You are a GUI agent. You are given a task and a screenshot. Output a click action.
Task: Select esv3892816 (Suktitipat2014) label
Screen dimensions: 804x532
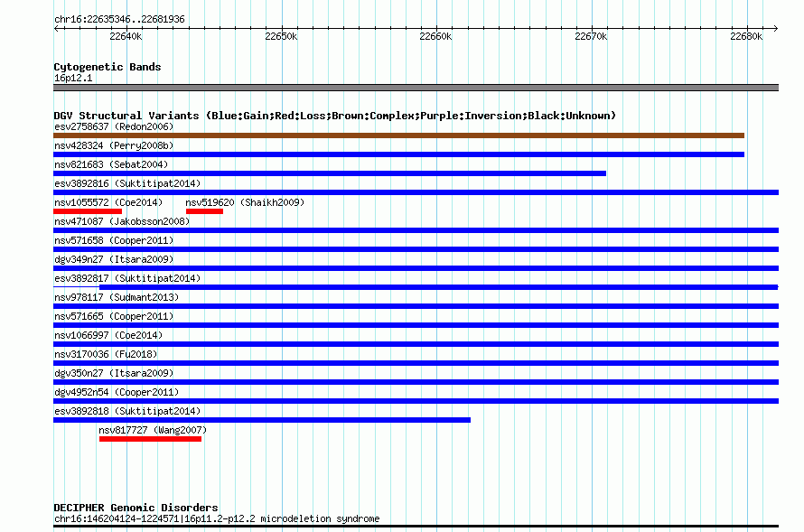[127, 183]
